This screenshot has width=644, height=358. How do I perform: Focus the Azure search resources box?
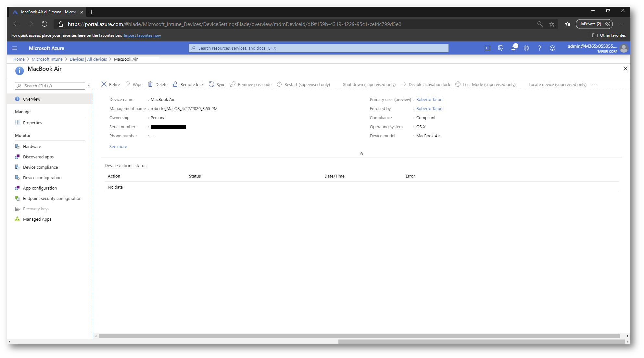318,48
